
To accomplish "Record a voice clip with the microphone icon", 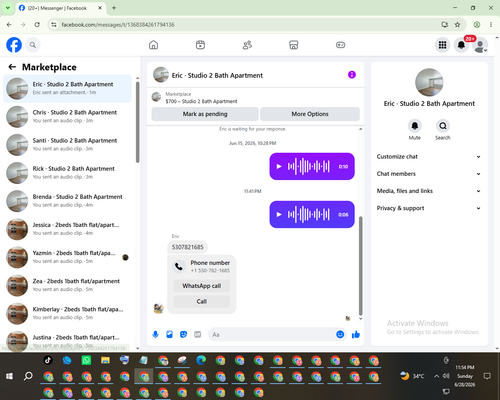I will coord(155,334).
